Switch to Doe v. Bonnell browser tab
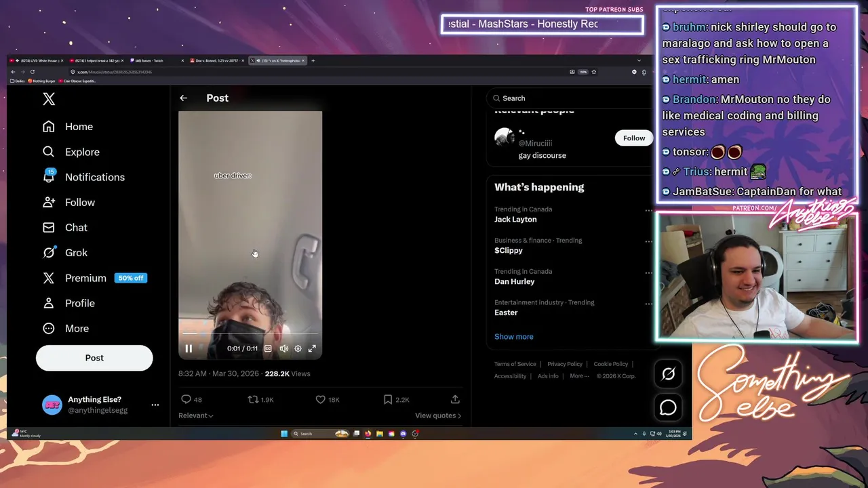The image size is (868, 488). tap(217, 60)
